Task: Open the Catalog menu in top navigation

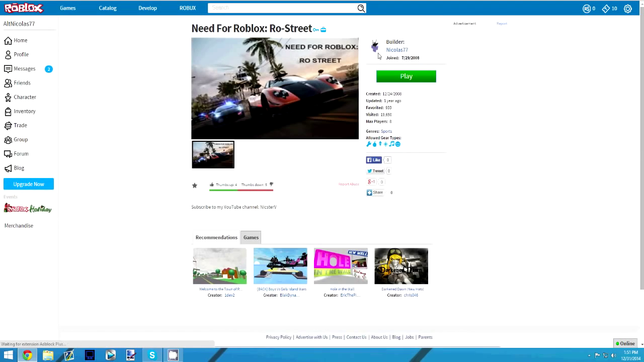Action: [108, 8]
